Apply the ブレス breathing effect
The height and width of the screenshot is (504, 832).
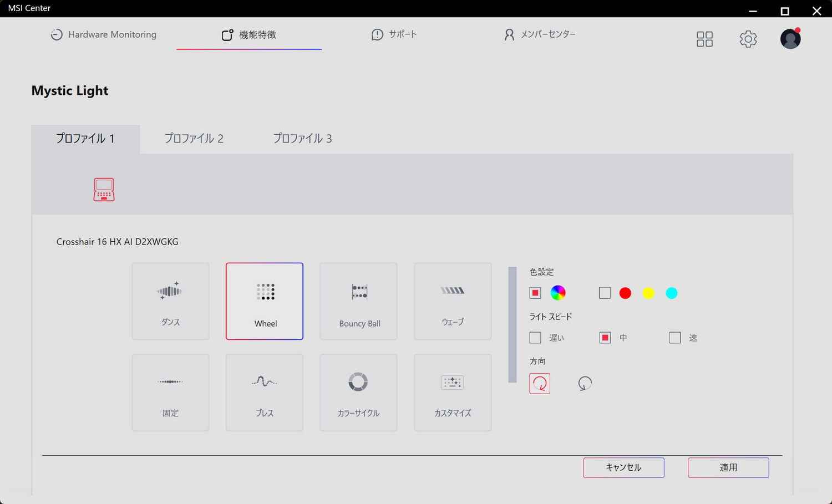264,393
